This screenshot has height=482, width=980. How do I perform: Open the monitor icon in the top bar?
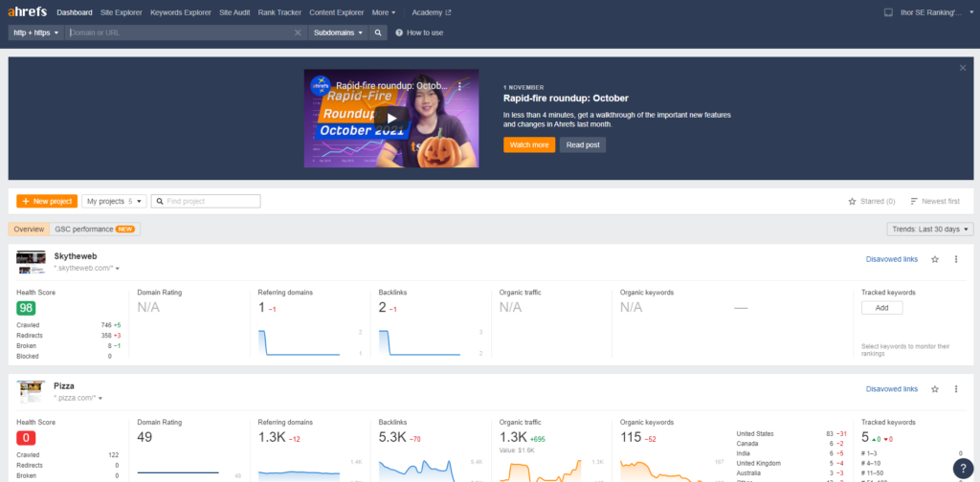tap(888, 12)
